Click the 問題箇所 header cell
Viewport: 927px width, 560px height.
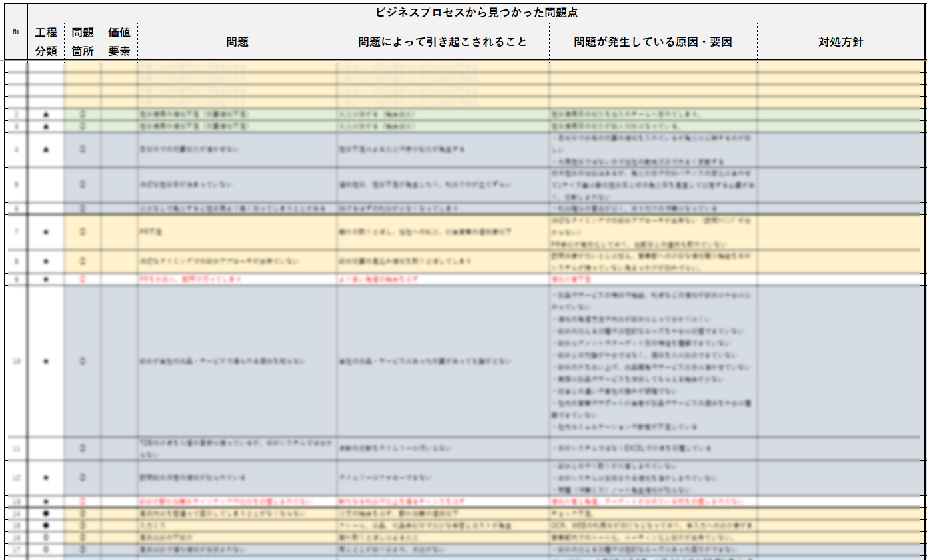click(83, 42)
